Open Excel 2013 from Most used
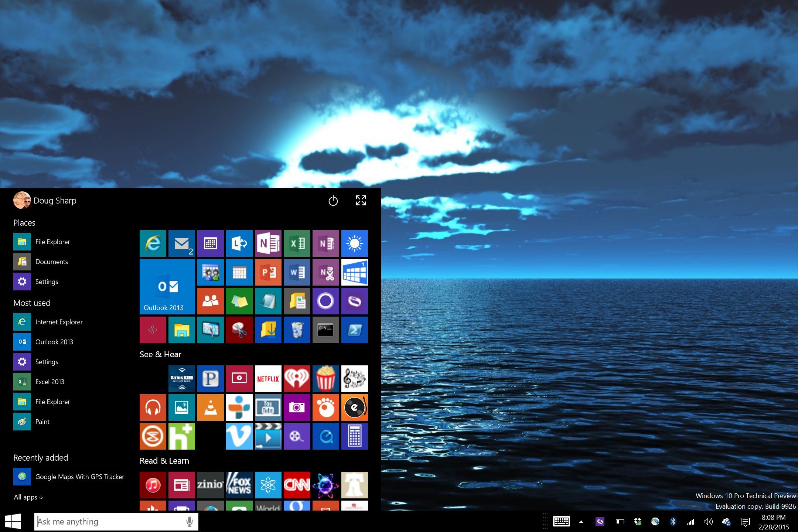Viewport: 798px width, 532px height. pyautogui.click(x=50, y=382)
